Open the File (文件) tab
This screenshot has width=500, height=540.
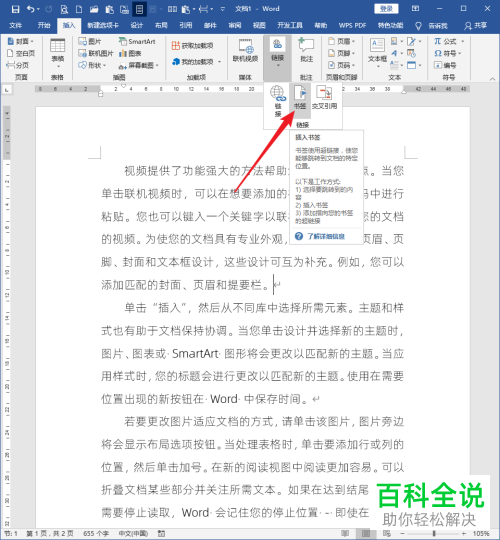tap(15, 25)
